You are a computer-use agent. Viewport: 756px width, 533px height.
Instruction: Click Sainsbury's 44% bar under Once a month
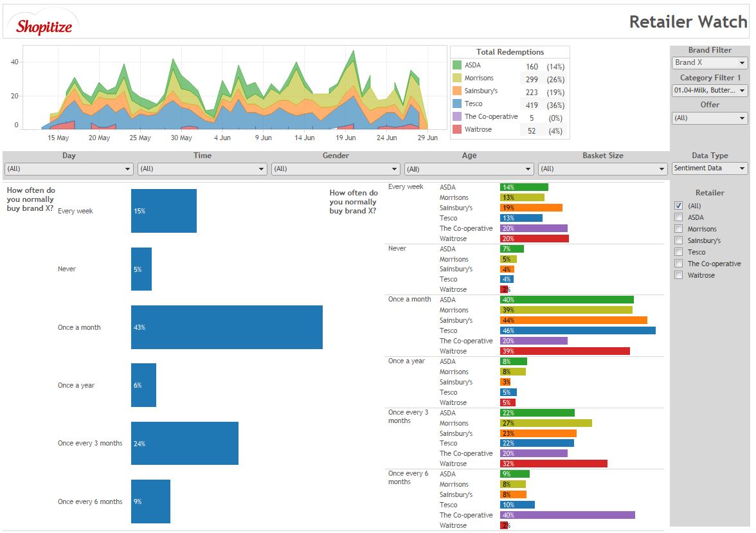[x=573, y=320]
